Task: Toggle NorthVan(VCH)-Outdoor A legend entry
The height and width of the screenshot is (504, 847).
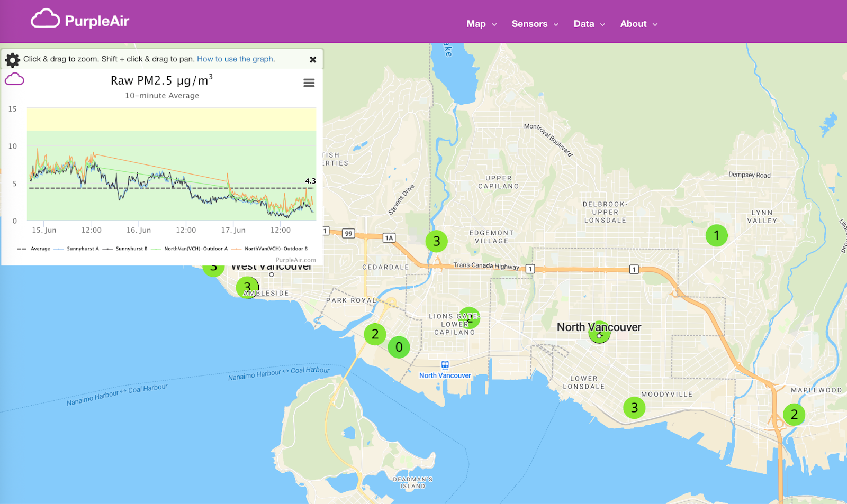Action: pos(190,249)
